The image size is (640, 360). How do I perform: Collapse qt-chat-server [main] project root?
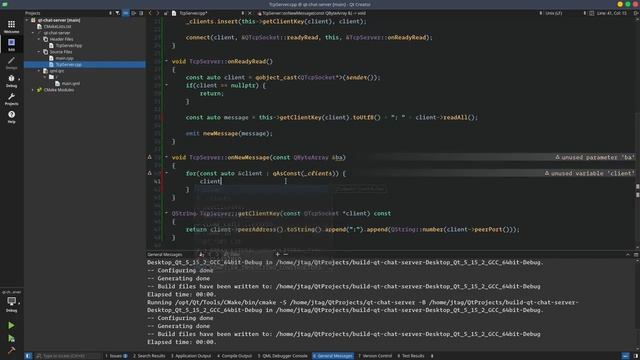coord(27,20)
